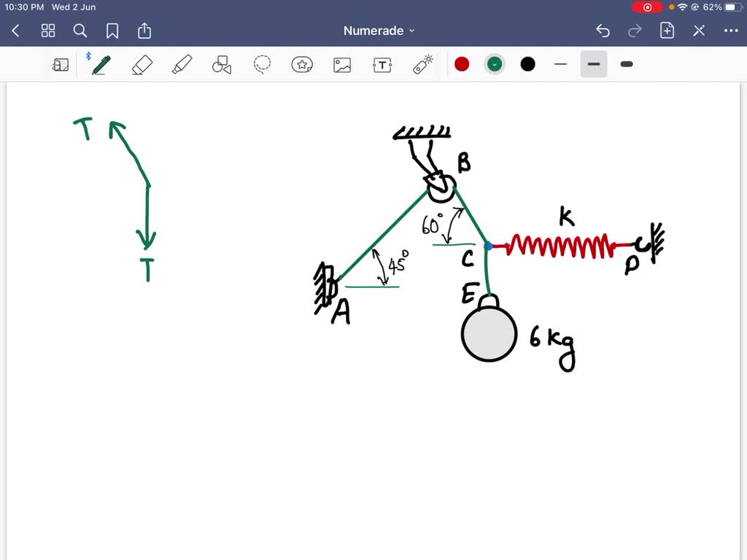Undo the last drawing stroke
Viewport: 747px width, 560px height.
pyautogui.click(x=603, y=31)
